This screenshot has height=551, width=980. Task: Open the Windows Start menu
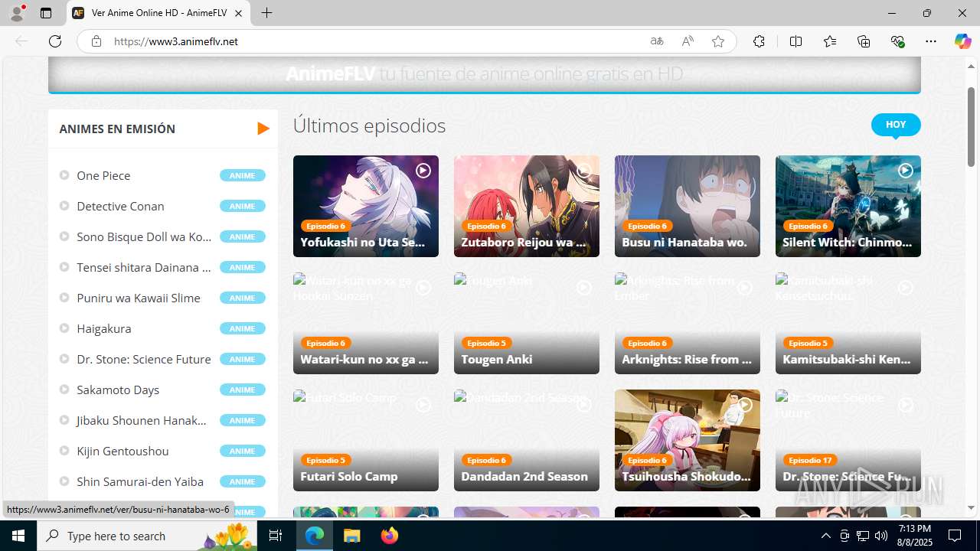[x=18, y=536]
